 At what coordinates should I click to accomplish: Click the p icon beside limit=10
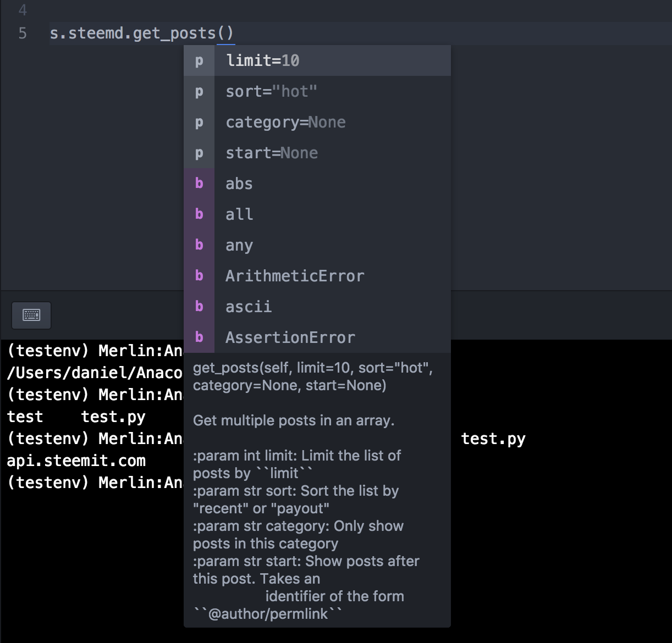[199, 60]
